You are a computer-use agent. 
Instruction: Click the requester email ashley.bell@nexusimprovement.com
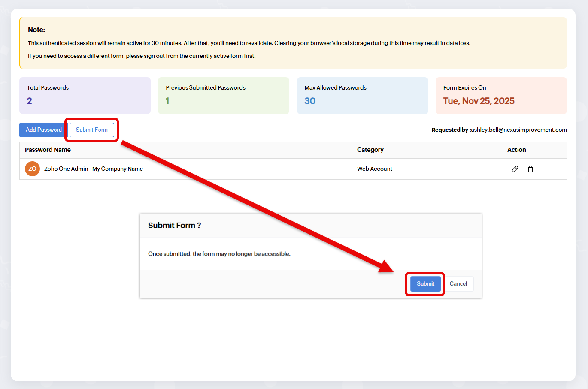click(518, 130)
